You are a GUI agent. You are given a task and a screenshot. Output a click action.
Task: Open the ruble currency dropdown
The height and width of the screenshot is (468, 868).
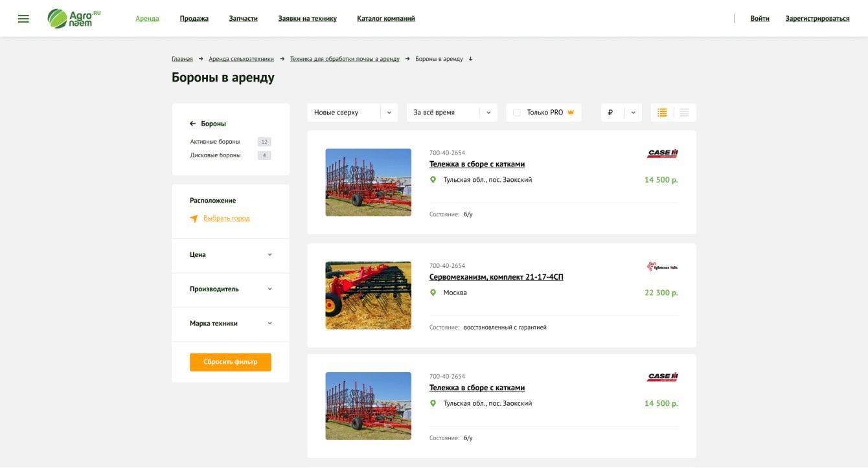(x=621, y=113)
